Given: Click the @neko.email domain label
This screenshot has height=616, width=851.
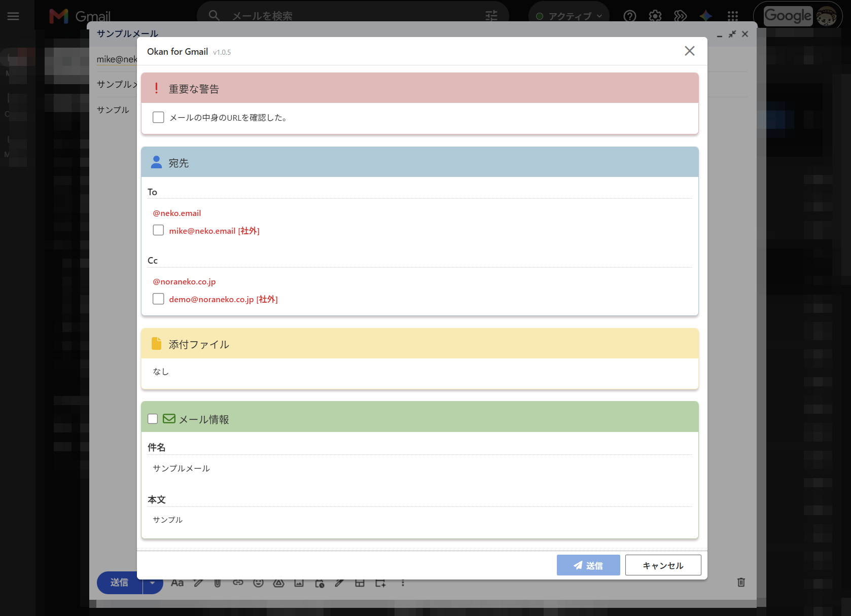Looking at the screenshot, I should [177, 213].
